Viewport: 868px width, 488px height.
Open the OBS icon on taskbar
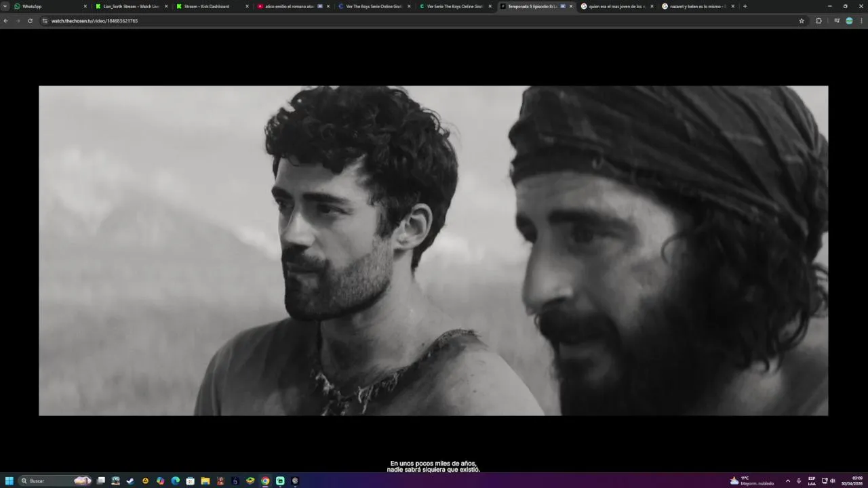295,481
